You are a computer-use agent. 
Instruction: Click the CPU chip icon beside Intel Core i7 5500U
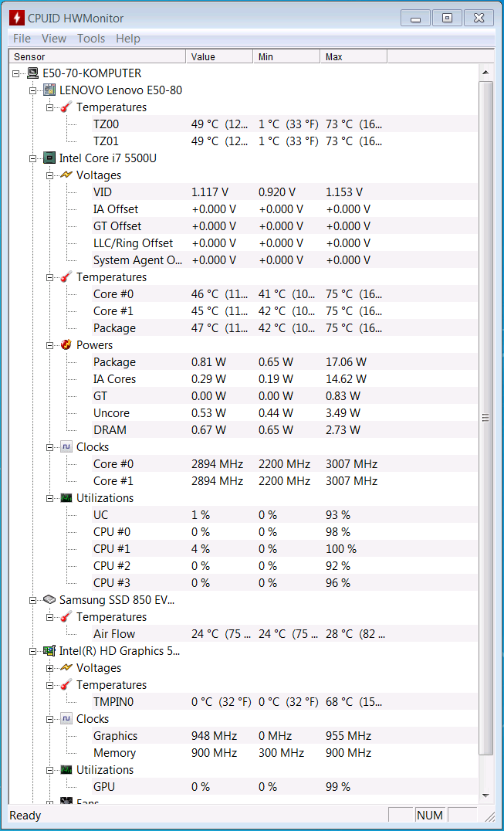point(49,158)
